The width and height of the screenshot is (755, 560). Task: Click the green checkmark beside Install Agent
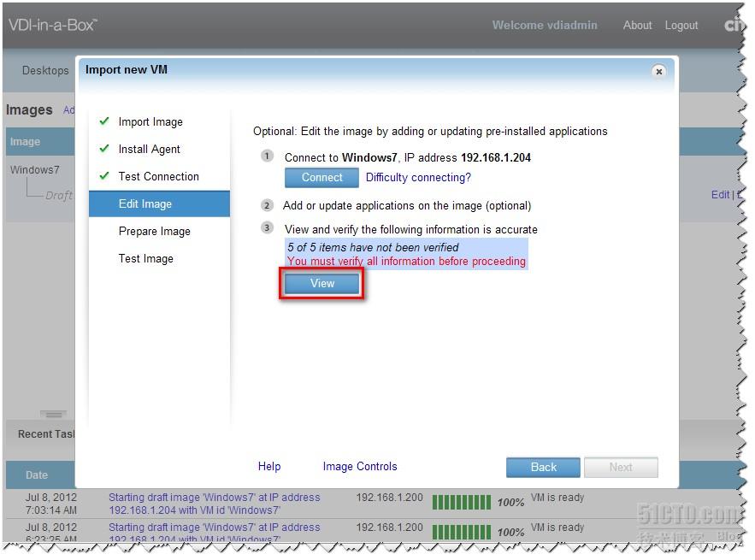(x=104, y=148)
